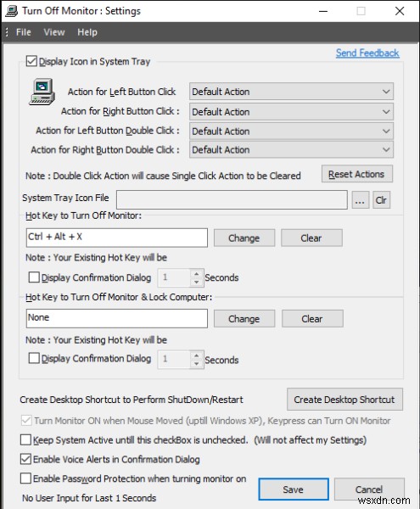Click the menu bar grip handle
Screen dimensions: 420x509
[7, 32]
